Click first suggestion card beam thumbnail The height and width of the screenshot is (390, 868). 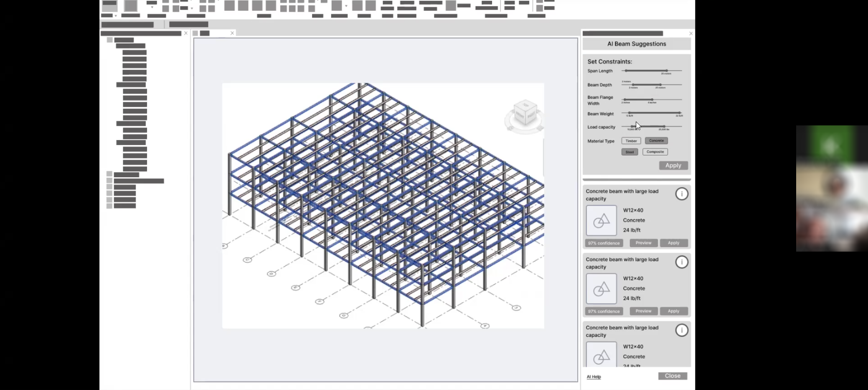(601, 220)
